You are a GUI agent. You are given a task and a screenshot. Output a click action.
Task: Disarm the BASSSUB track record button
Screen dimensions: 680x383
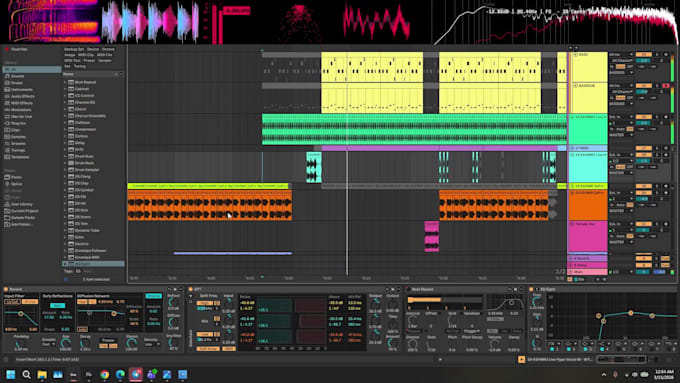click(x=666, y=86)
